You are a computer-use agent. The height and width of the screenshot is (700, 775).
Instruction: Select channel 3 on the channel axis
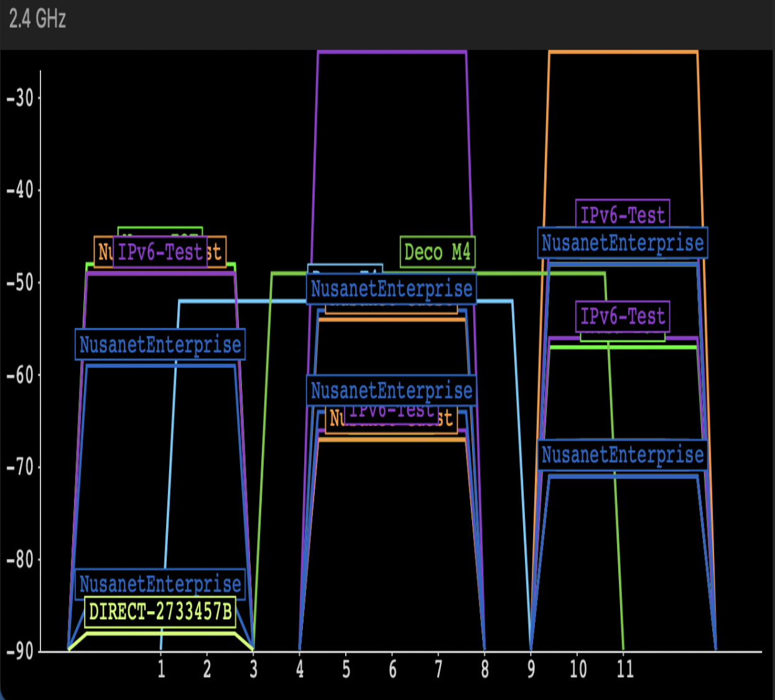253,669
